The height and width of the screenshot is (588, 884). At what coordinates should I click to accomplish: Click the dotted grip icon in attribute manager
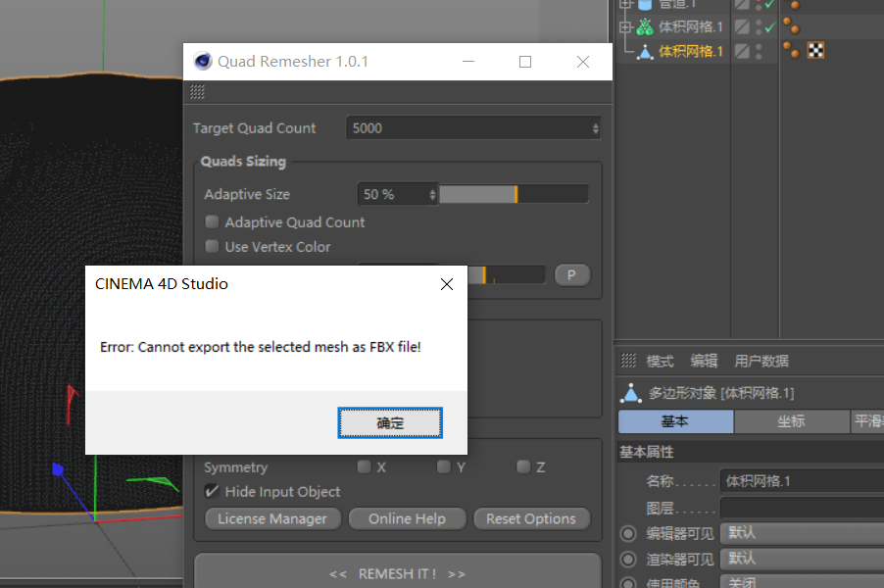[x=628, y=361]
